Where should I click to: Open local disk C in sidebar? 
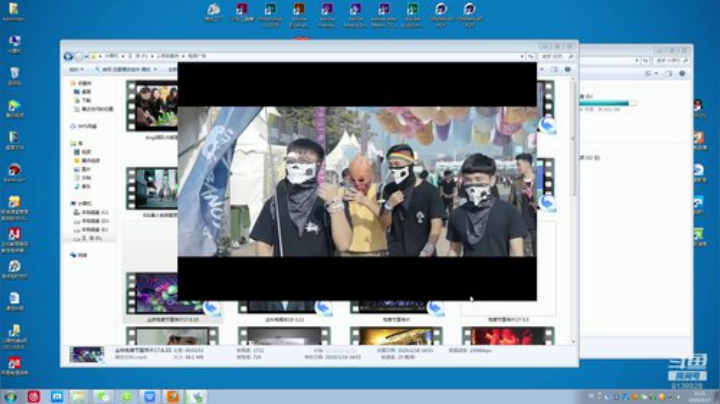[x=91, y=212]
